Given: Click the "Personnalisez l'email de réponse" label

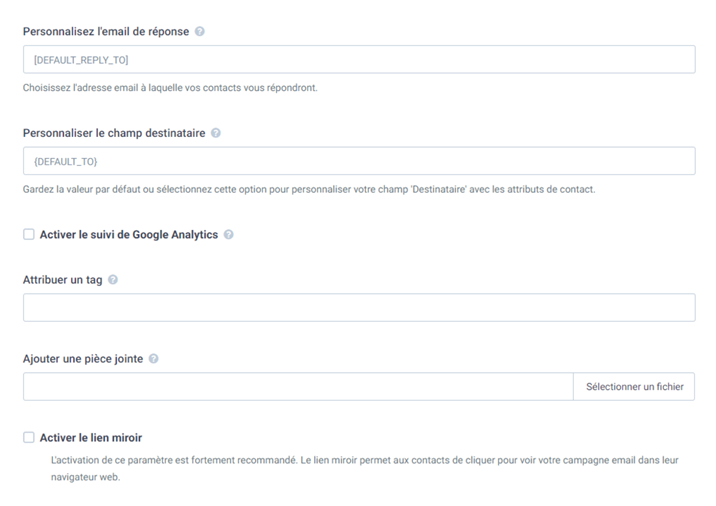Looking at the screenshot, I should (x=106, y=32).
